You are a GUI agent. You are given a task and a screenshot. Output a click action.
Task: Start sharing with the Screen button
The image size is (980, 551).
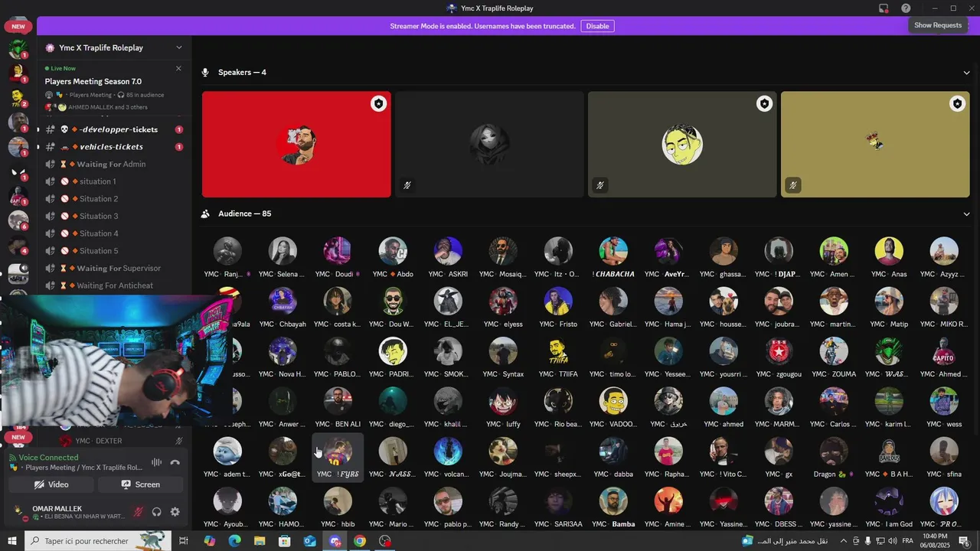pyautogui.click(x=140, y=484)
